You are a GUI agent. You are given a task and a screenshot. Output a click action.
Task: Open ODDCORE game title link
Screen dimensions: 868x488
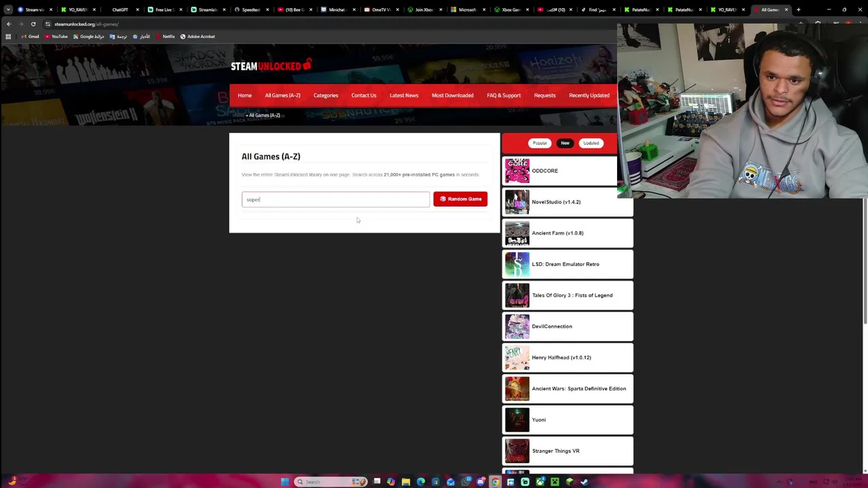click(x=545, y=171)
